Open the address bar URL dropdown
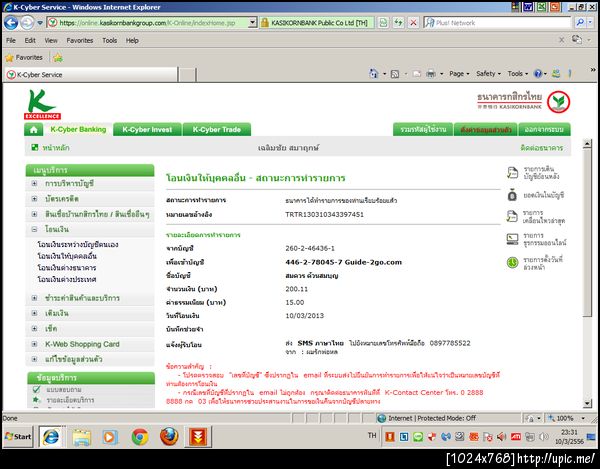This screenshot has height=469, width=600. pyautogui.click(x=252, y=23)
